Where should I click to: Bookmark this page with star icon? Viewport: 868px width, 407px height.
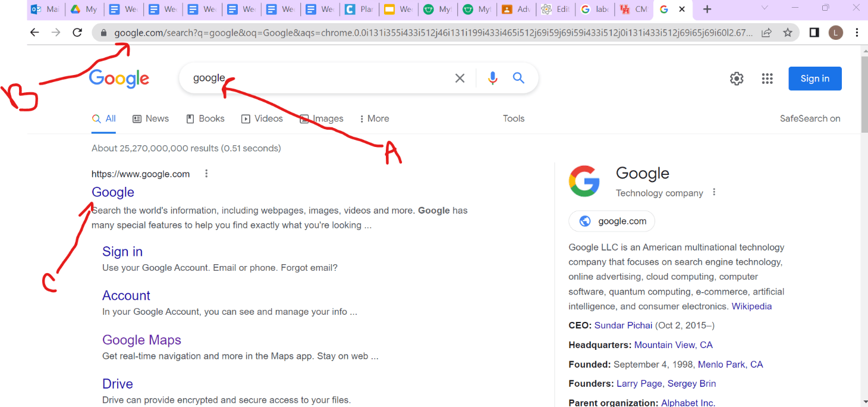pos(788,33)
